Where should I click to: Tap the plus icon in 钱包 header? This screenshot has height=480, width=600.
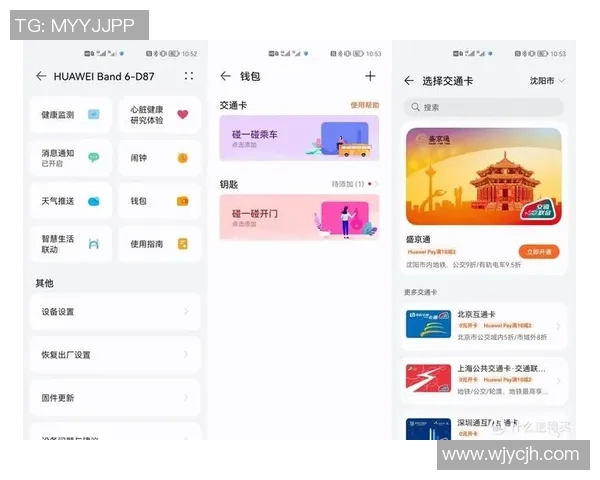coord(370,76)
